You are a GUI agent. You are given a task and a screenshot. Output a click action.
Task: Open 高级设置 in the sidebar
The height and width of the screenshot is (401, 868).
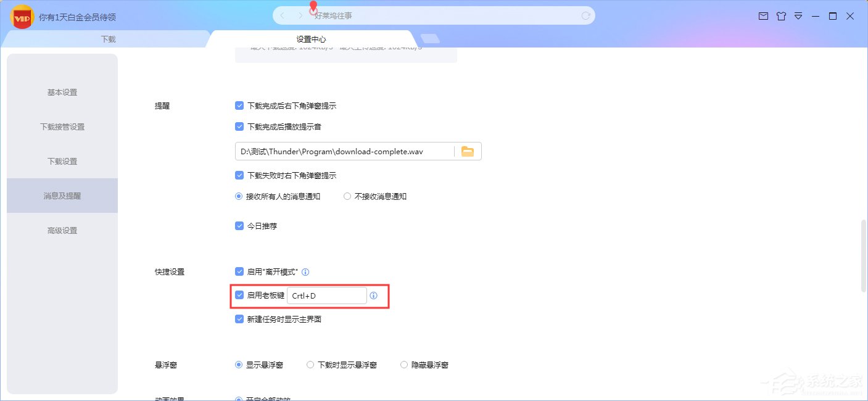pos(62,230)
